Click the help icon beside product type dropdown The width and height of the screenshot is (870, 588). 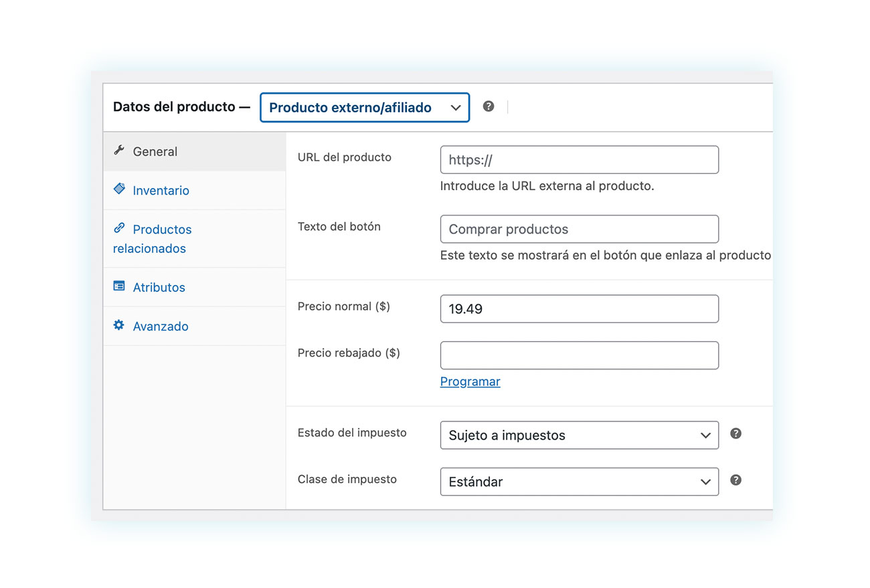489,106
